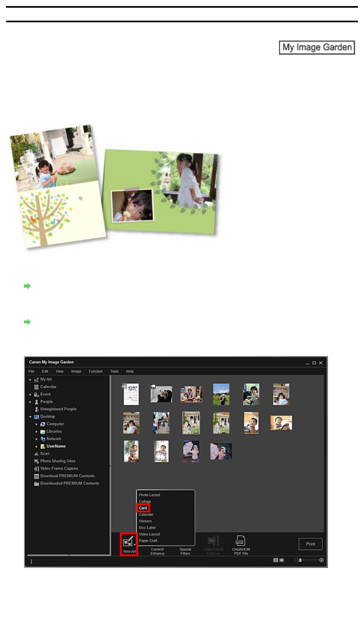Select the document thumbnail in first row
The image size is (364, 636).
(131, 394)
